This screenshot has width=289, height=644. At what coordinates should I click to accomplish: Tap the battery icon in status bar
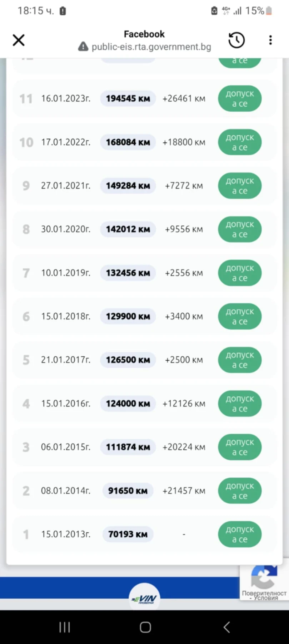269,11
